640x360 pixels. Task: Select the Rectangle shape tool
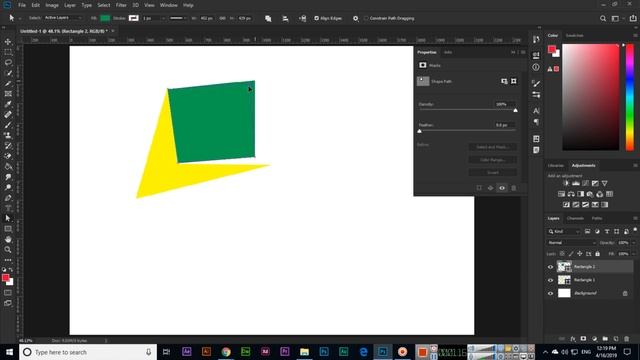(x=8, y=229)
